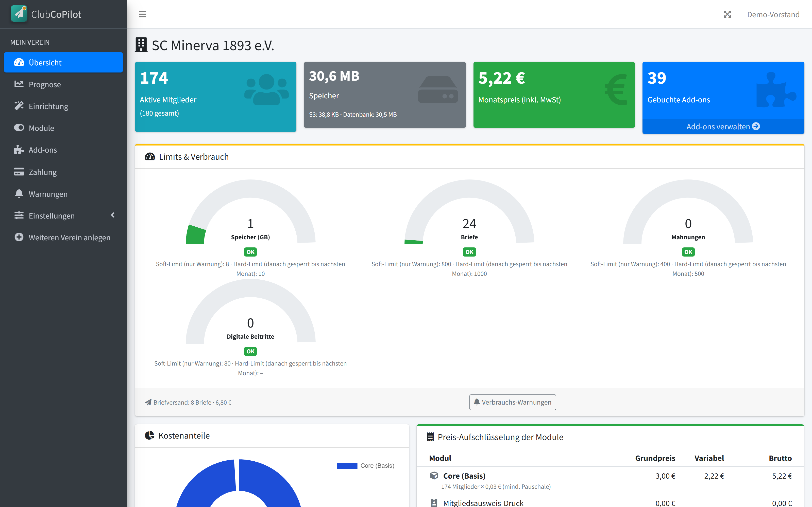Image resolution: width=812 pixels, height=507 pixels.
Task: Click the Aktive Mitglieder info card
Action: pos(215,97)
